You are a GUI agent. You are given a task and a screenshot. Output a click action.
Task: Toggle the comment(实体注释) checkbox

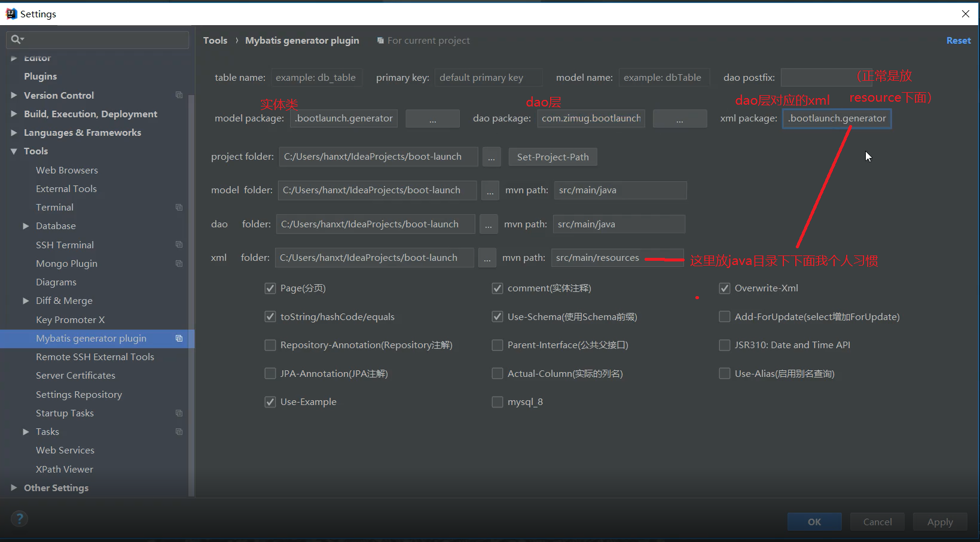[497, 288]
